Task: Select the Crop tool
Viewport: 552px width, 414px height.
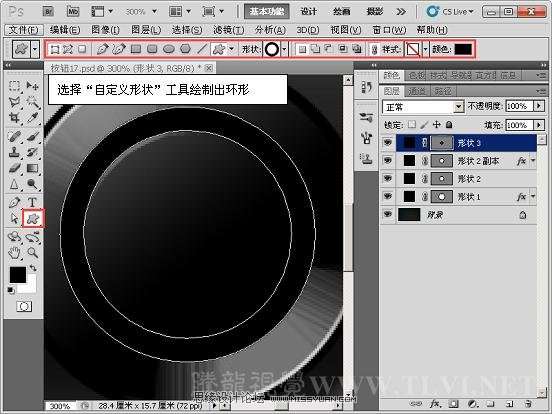Action: [x=14, y=118]
